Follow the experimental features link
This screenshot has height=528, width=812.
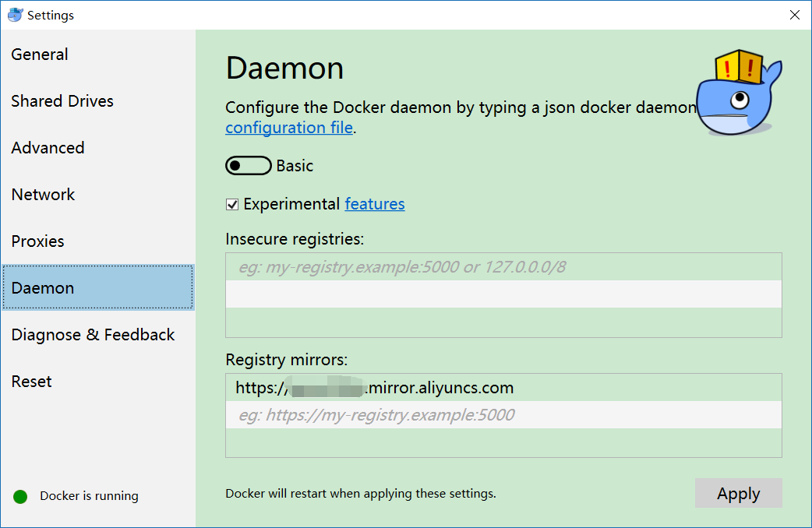pos(375,204)
